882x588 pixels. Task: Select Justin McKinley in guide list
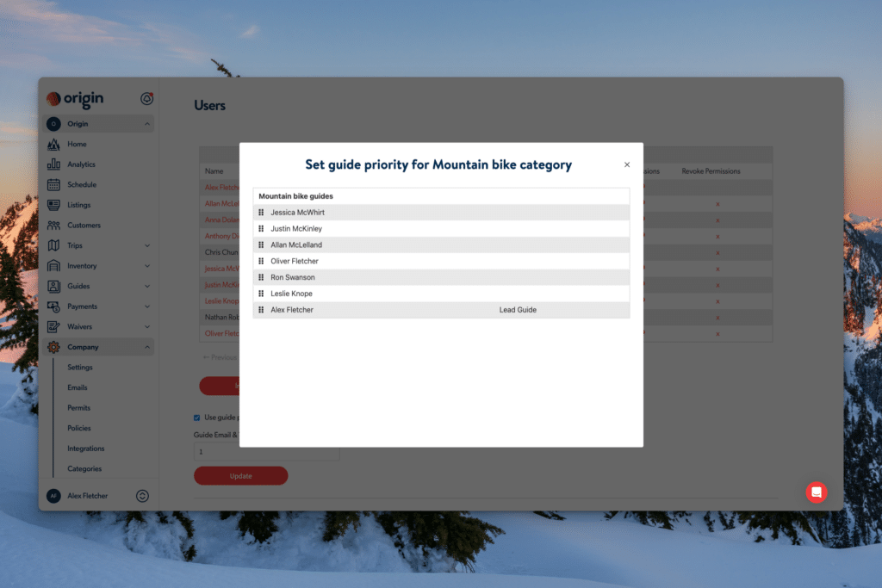coord(296,229)
